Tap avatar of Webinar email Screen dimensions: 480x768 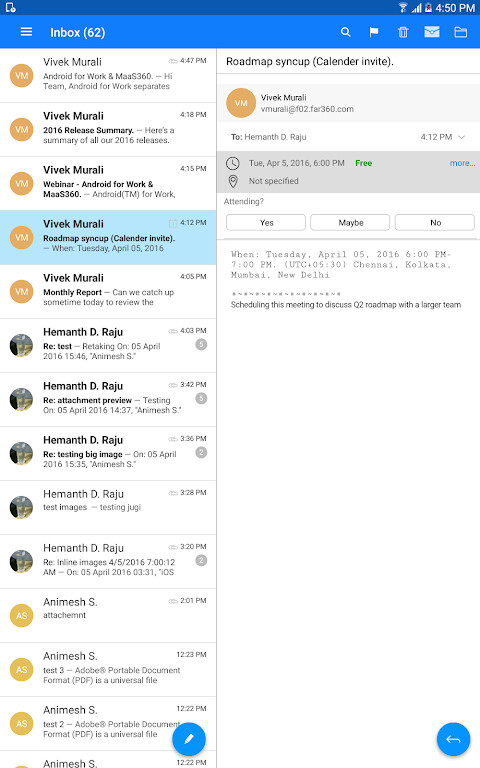[x=22, y=184]
